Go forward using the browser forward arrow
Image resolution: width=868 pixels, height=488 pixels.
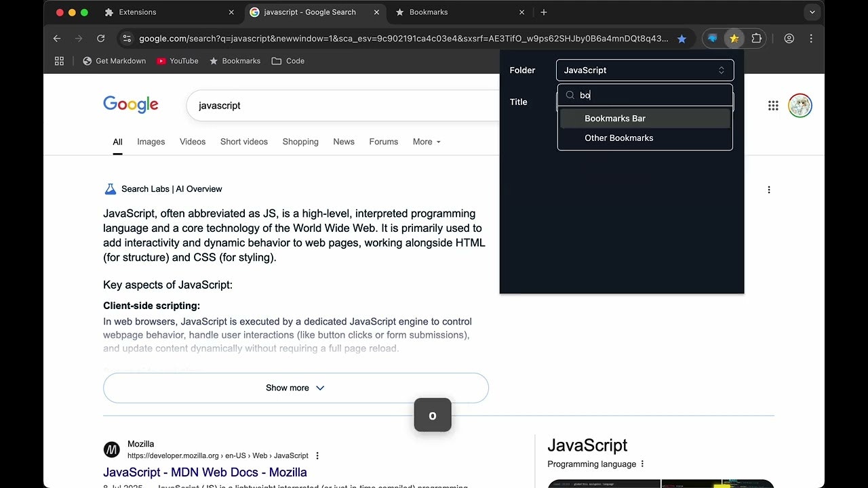coord(79,39)
